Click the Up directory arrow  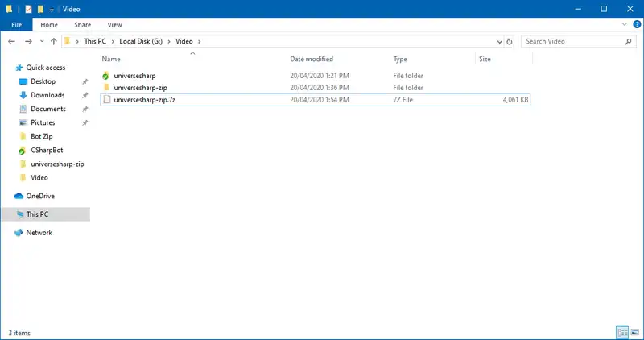(x=54, y=41)
